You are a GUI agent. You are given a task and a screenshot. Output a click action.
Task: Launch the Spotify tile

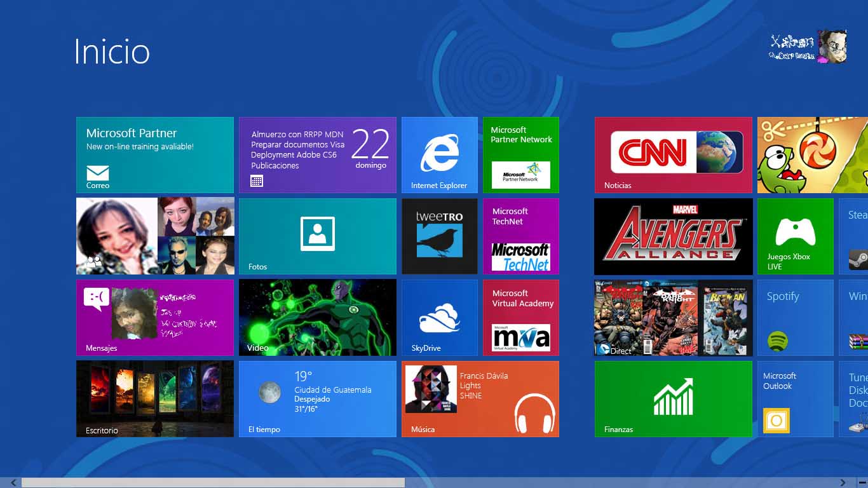(x=796, y=318)
